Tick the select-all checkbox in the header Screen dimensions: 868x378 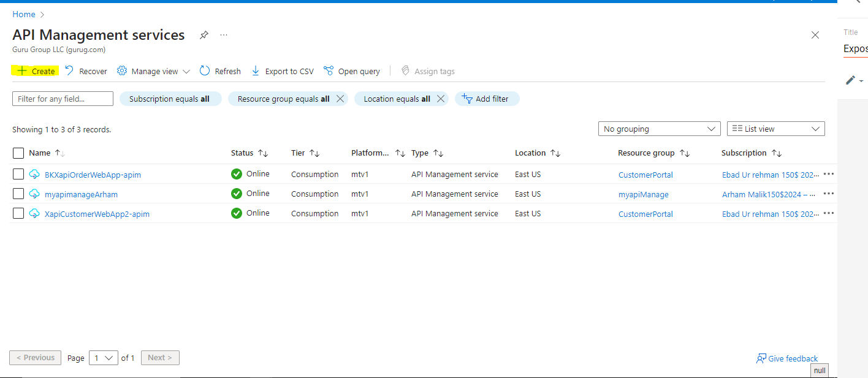click(x=18, y=153)
